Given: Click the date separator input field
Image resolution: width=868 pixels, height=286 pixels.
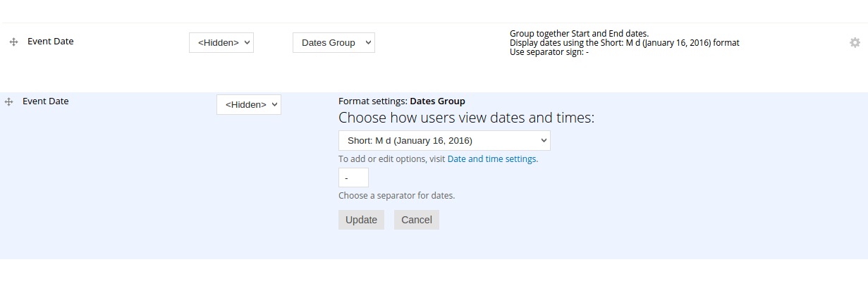Looking at the screenshot, I should [353, 178].
